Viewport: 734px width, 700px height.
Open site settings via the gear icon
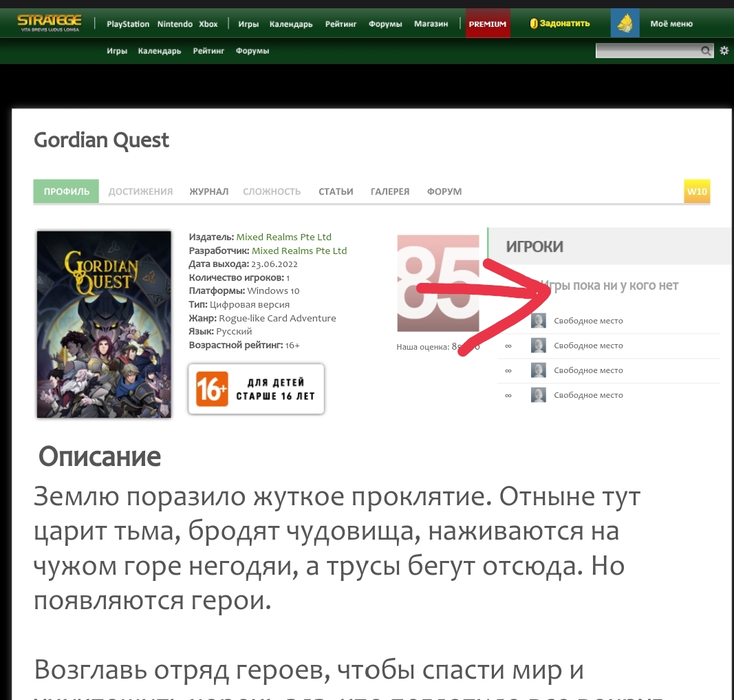724,50
